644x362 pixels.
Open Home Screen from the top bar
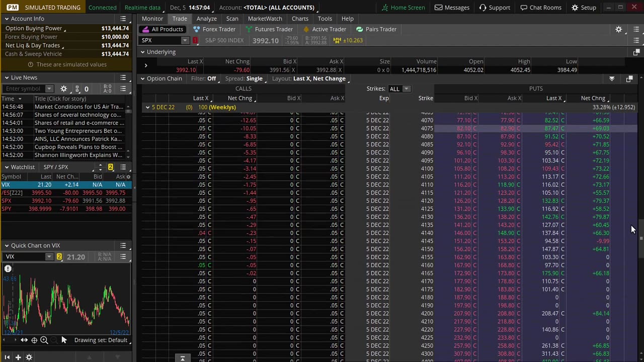point(403,8)
